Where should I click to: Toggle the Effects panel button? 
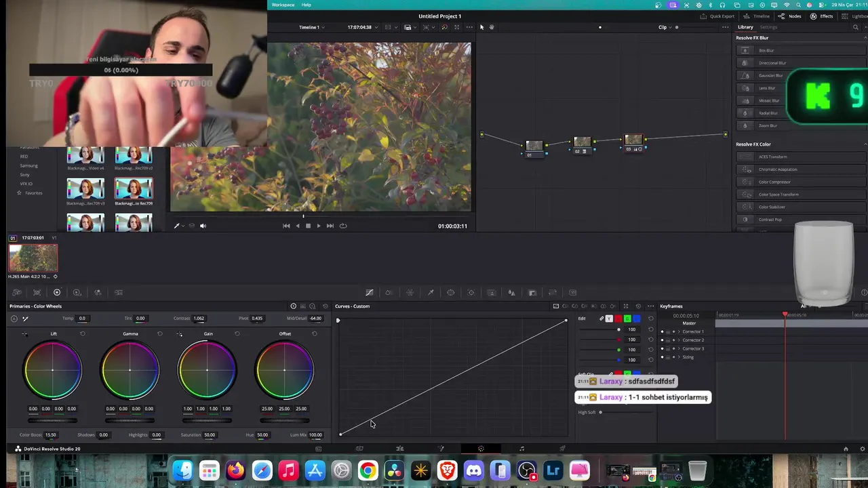coord(821,16)
